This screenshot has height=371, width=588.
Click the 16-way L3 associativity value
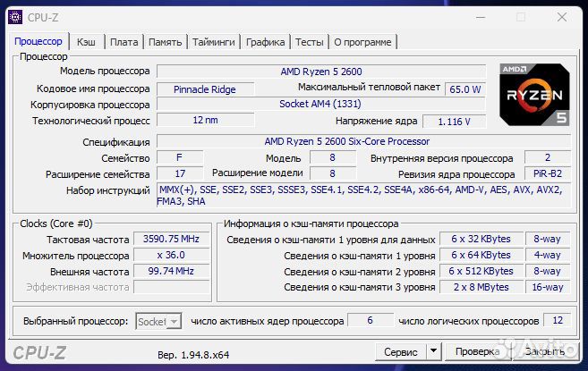[548, 287]
